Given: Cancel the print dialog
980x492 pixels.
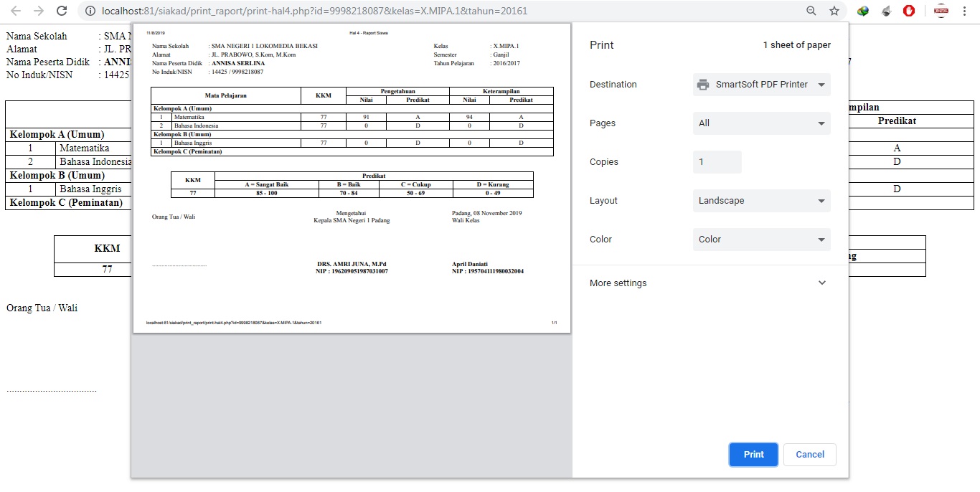Looking at the screenshot, I should pos(809,455).
